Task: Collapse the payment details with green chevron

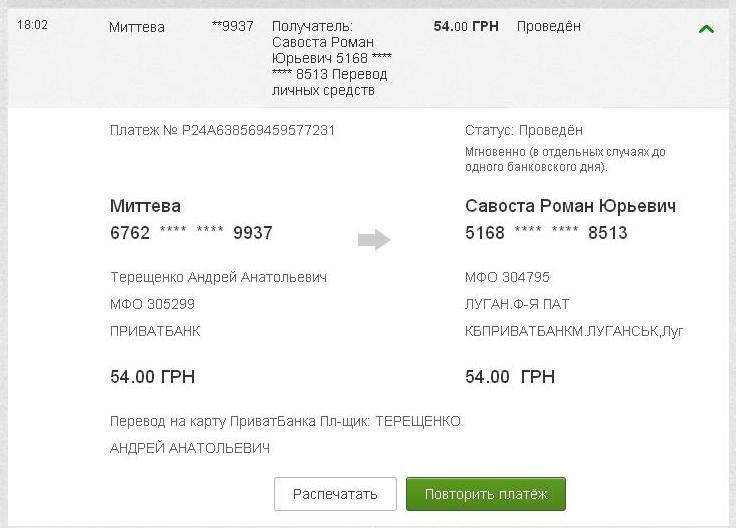Action: pos(706,29)
